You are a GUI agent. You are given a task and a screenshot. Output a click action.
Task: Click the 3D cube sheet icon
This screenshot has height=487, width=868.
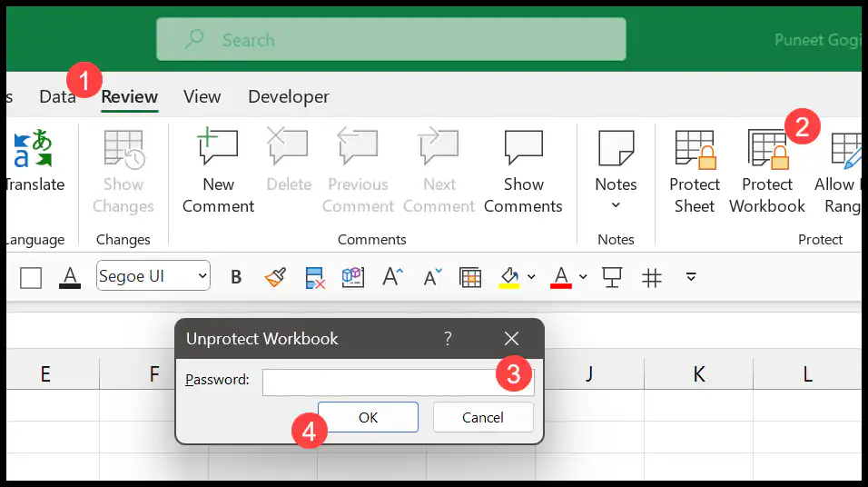click(x=352, y=276)
